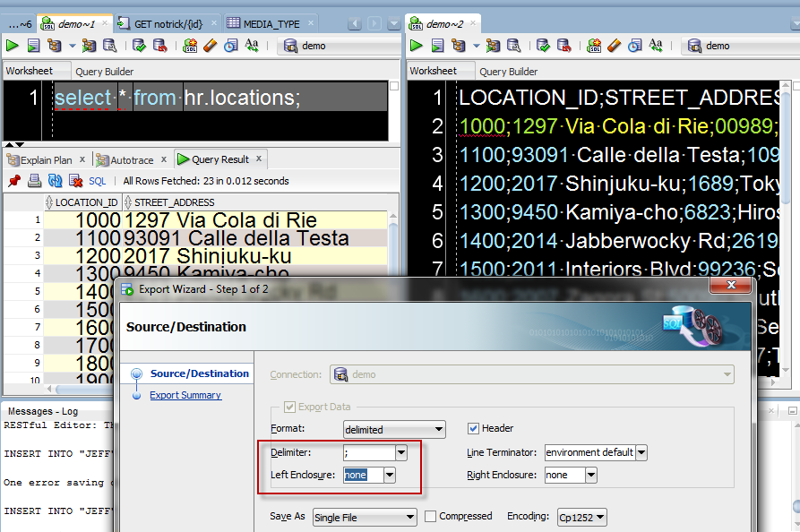
Task: Open the Encoding dropdown showing Cp1252
Action: 582,517
